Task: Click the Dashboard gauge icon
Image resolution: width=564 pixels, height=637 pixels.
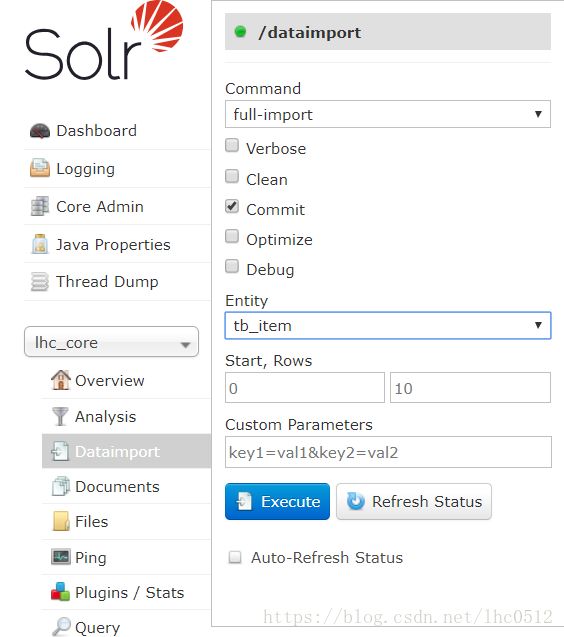Action: point(39,131)
